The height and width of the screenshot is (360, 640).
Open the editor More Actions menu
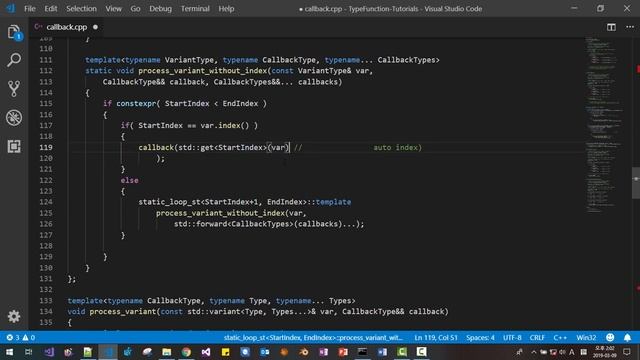[x=630, y=27]
